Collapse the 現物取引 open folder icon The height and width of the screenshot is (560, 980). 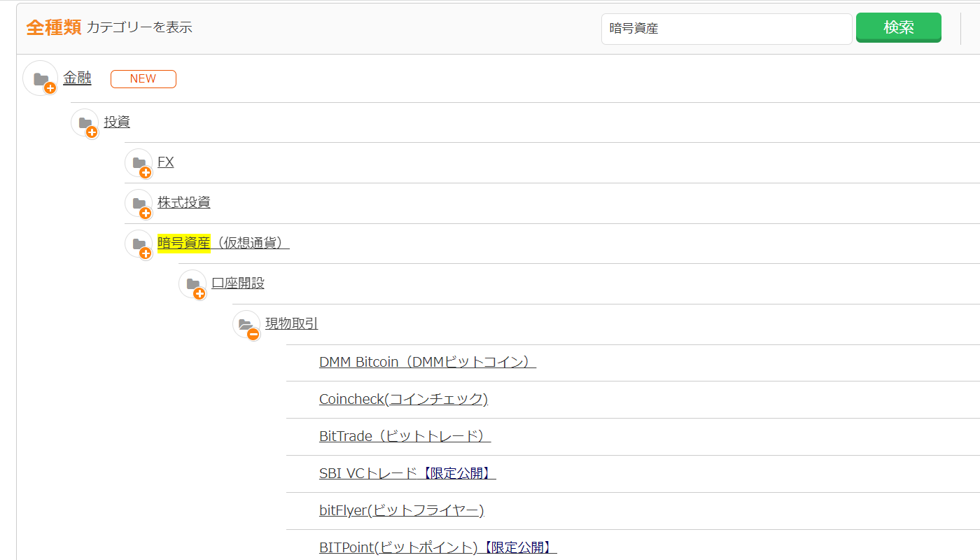(x=246, y=324)
